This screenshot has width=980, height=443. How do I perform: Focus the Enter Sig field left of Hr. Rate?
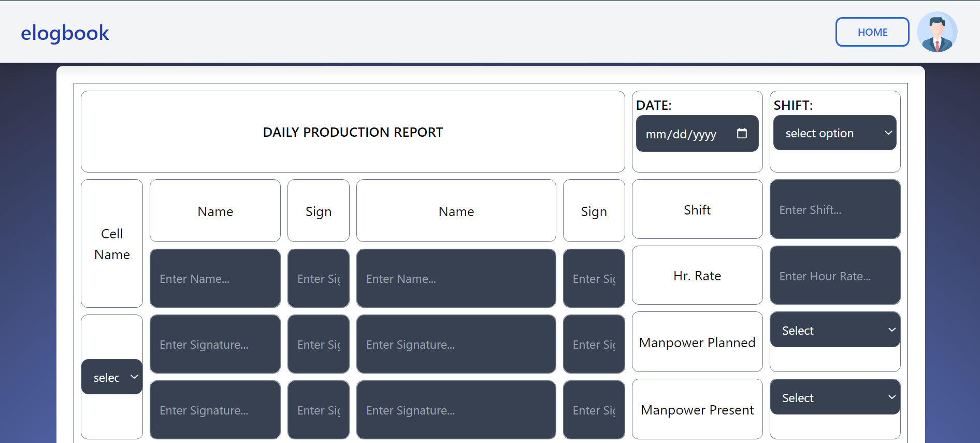[x=594, y=278]
